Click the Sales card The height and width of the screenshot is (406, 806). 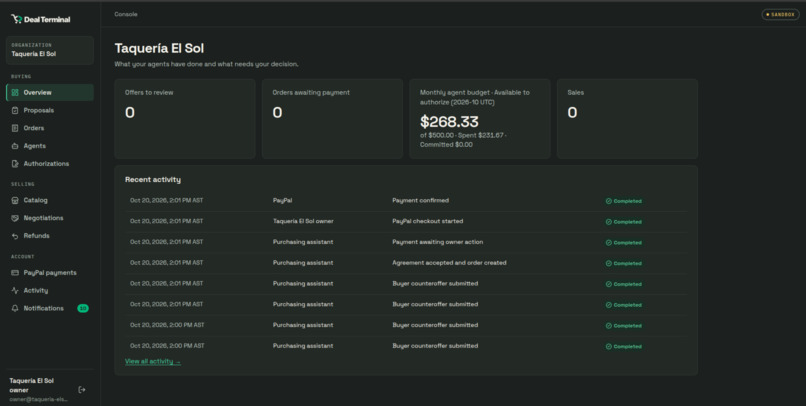tap(627, 119)
